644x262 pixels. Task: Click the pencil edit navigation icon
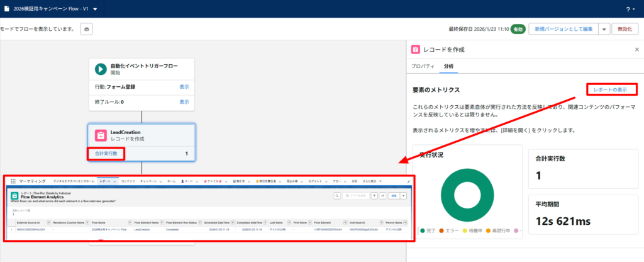click(x=408, y=182)
